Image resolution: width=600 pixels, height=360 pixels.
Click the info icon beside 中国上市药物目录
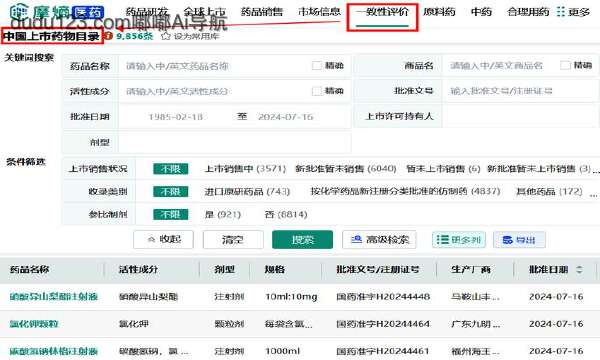(x=109, y=36)
